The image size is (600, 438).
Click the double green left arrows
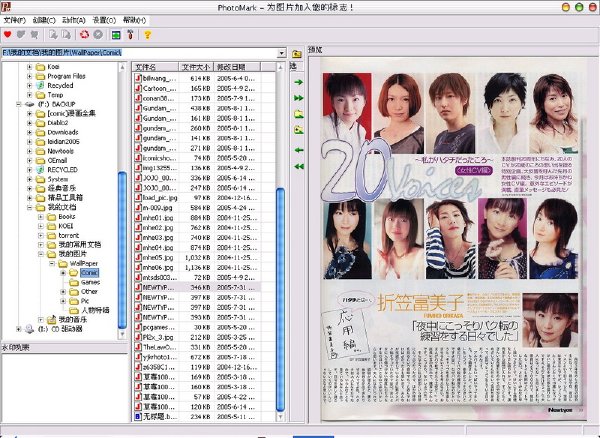(298, 166)
